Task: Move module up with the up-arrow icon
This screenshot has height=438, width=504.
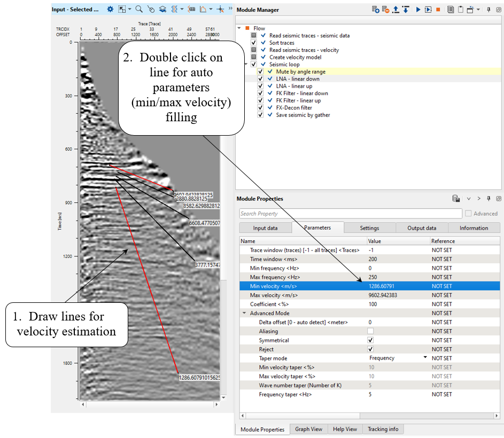Action: point(396,10)
